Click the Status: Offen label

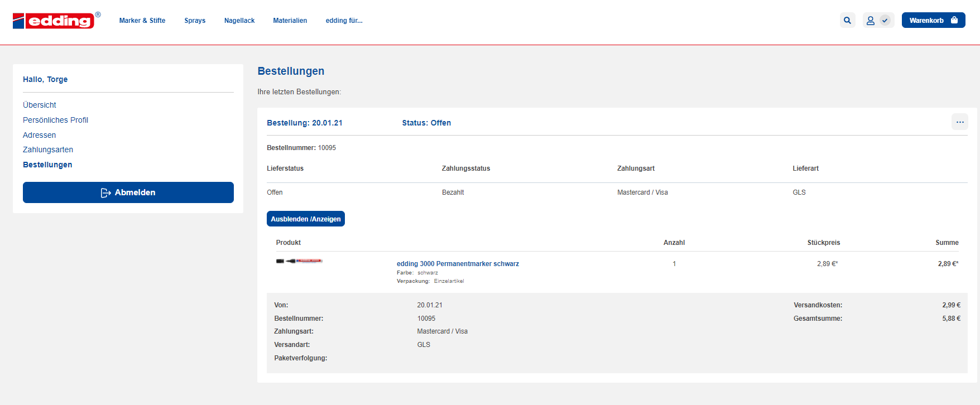pyautogui.click(x=426, y=123)
